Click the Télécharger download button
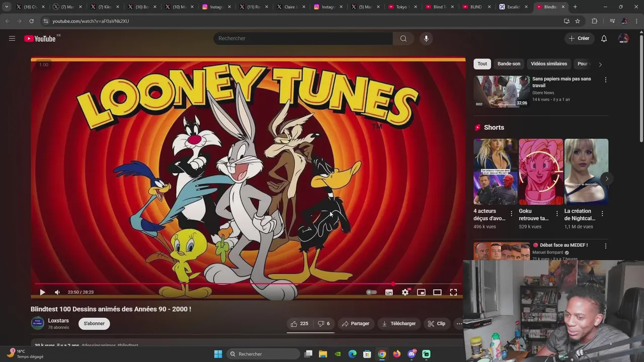This screenshot has height=362, width=644. pos(399,324)
